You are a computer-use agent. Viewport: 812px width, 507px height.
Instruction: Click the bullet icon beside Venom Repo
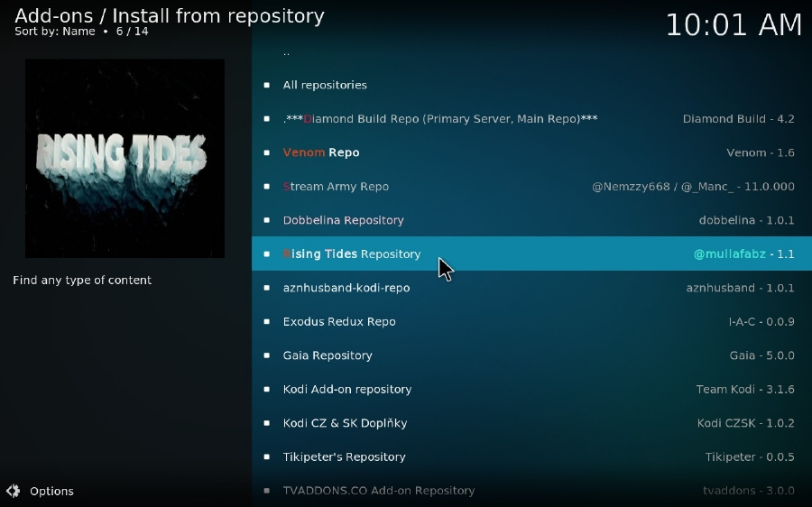pos(267,152)
